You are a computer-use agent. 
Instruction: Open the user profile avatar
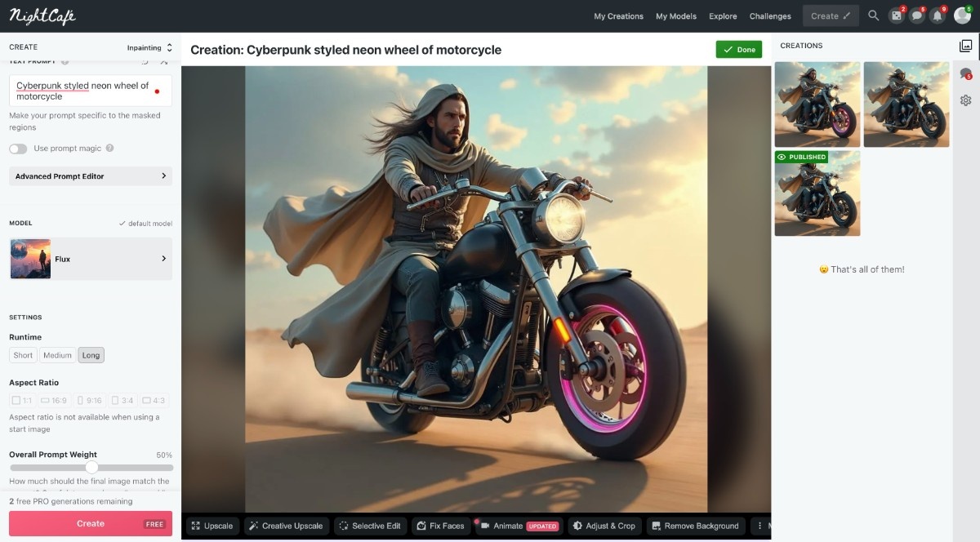[x=962, y=16]
